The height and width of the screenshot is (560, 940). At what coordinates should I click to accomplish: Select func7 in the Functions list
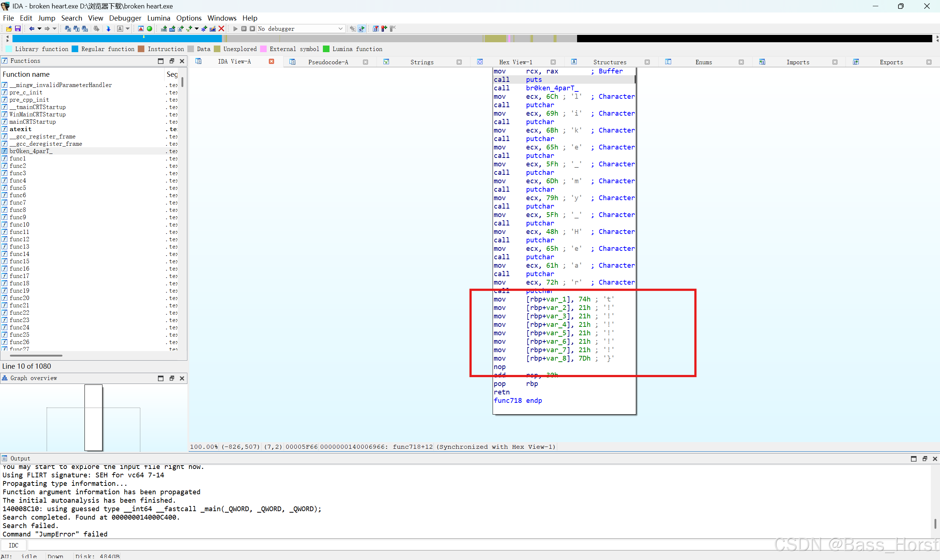(18, 203)
